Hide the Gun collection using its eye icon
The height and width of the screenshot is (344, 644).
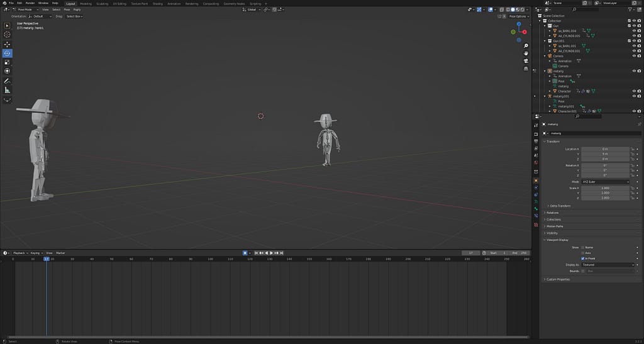pyautogui.click(x=634, y=26)
